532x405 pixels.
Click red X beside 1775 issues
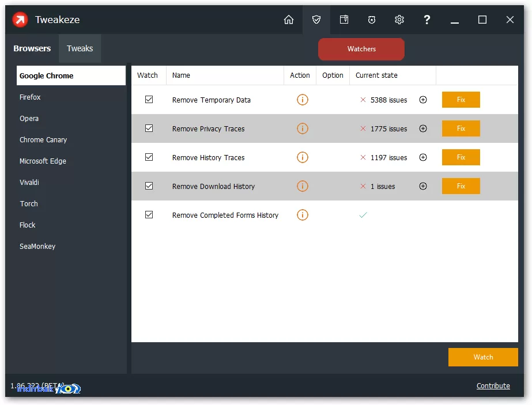click(363, 128)
